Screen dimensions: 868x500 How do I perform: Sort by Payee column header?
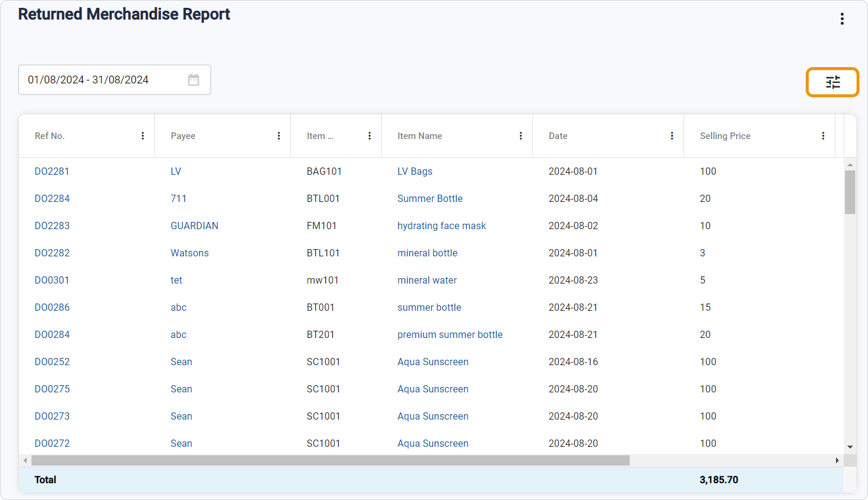point(183,136)
